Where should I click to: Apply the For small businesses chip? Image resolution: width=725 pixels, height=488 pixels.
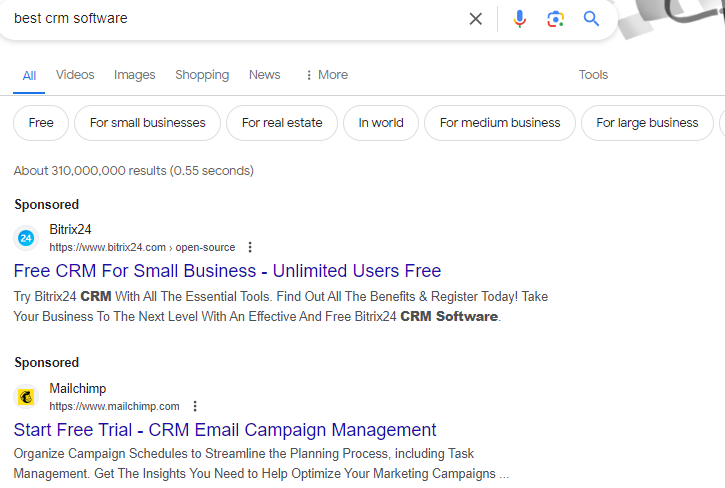coord(147,123)
